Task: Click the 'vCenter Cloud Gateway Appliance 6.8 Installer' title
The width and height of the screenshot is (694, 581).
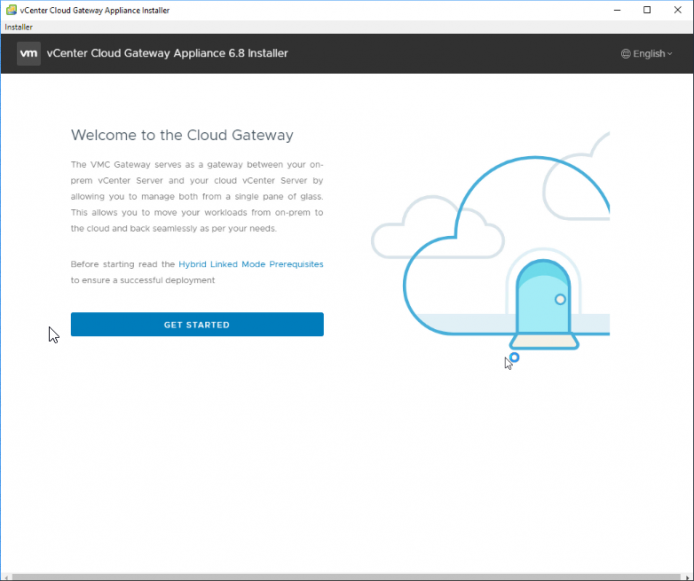Action: coord(167,53)
